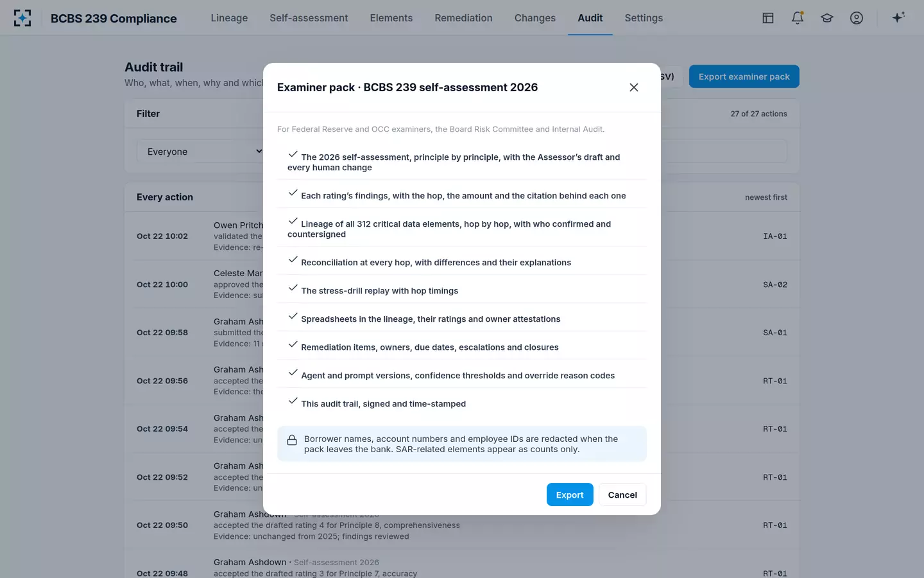Image resolution: width=924 pixels, height=578 pixels.
Task: Click the newest first sort label
Action: 766,197
